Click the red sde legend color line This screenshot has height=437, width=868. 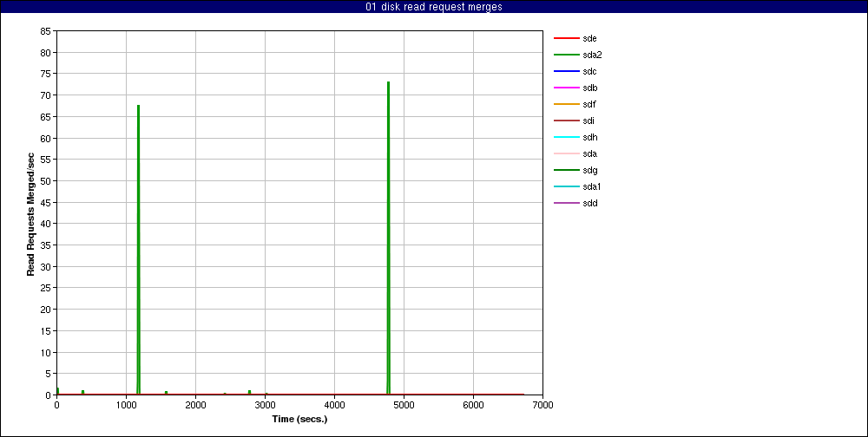tap(567, 39)
